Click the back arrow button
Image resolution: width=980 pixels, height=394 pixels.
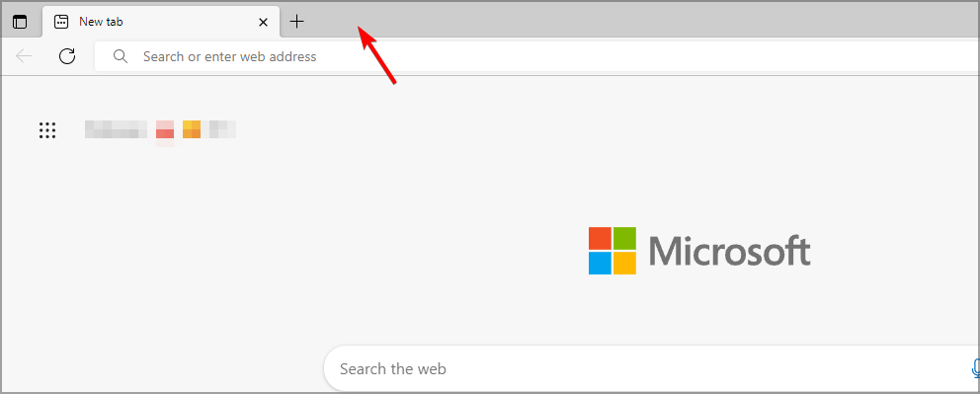point(24,56)
